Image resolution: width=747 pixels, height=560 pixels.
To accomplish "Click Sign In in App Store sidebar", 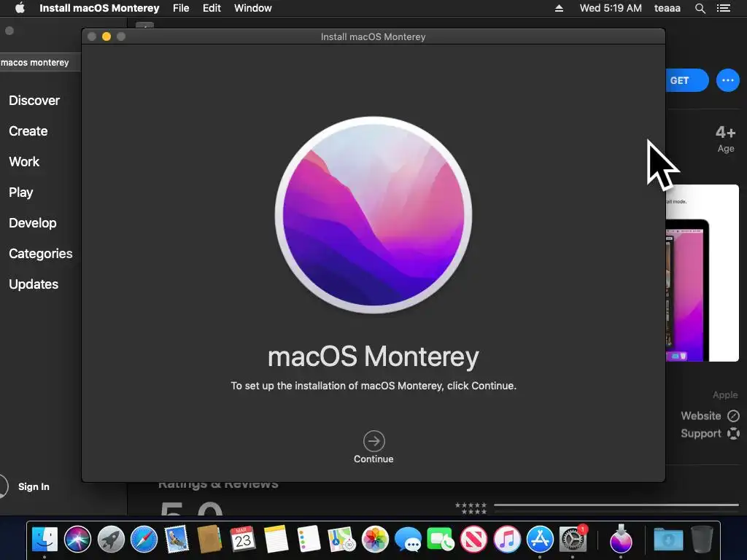I will (x=34, y=486).
